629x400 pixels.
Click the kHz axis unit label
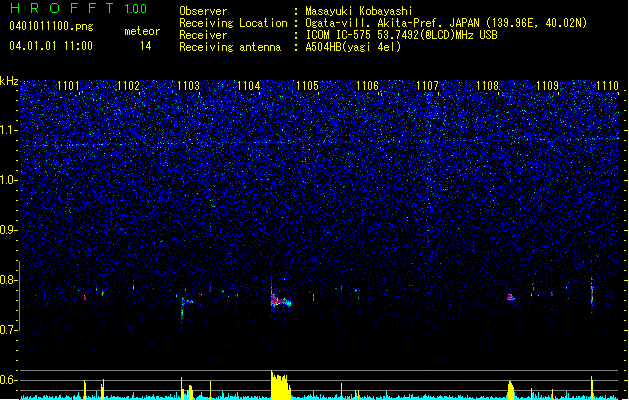tap(9, 81)
